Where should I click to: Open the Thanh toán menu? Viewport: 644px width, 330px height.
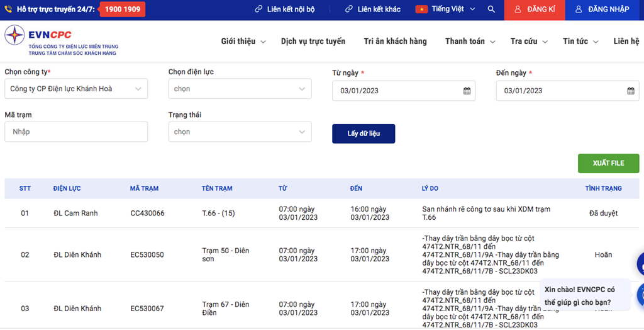click(x=470, y=42)
